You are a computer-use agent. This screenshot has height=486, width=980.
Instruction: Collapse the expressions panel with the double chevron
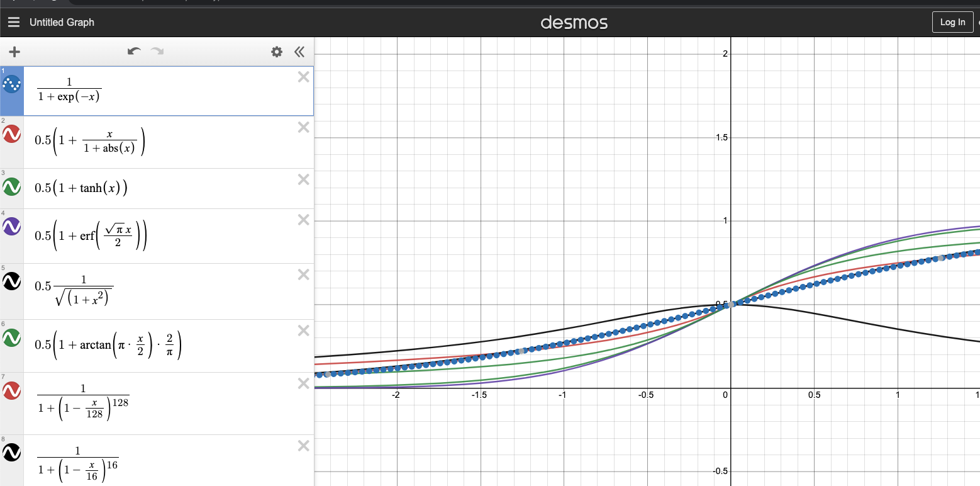[300, 52]
